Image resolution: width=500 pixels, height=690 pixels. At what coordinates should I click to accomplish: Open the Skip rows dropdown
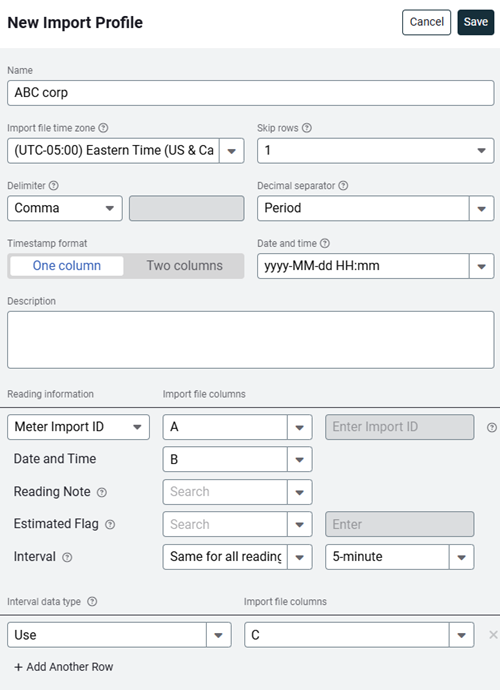click(x=375, y=150)
